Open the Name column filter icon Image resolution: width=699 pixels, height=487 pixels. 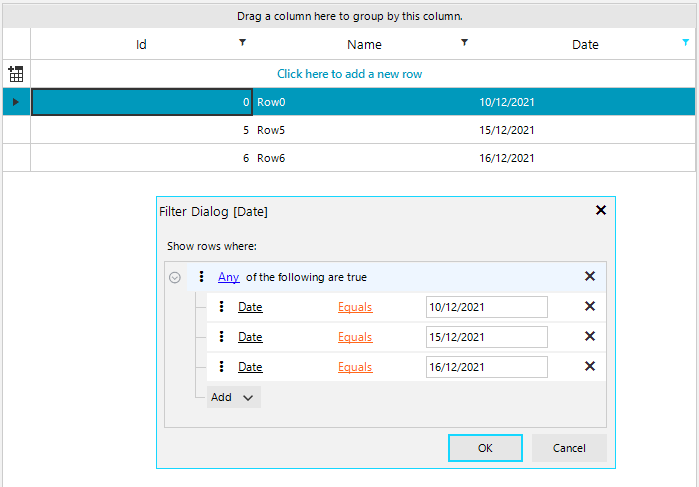[x=463, y=42]
